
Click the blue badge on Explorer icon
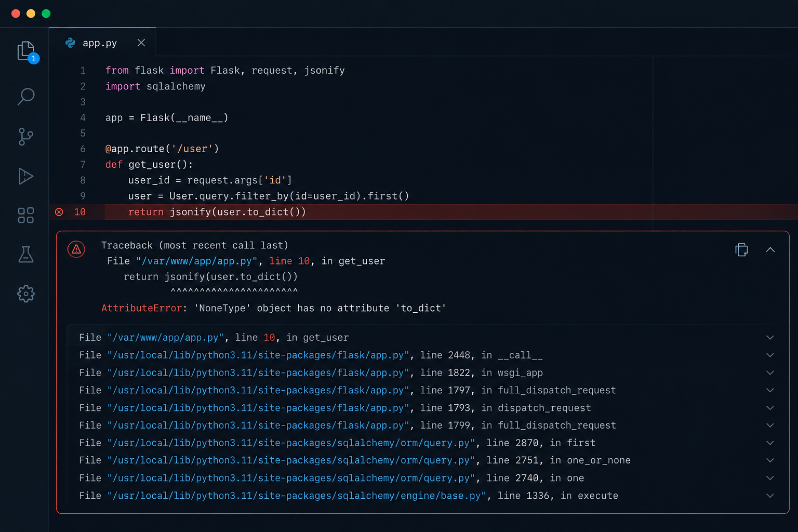pyautogui.click(x=34, y=58)
